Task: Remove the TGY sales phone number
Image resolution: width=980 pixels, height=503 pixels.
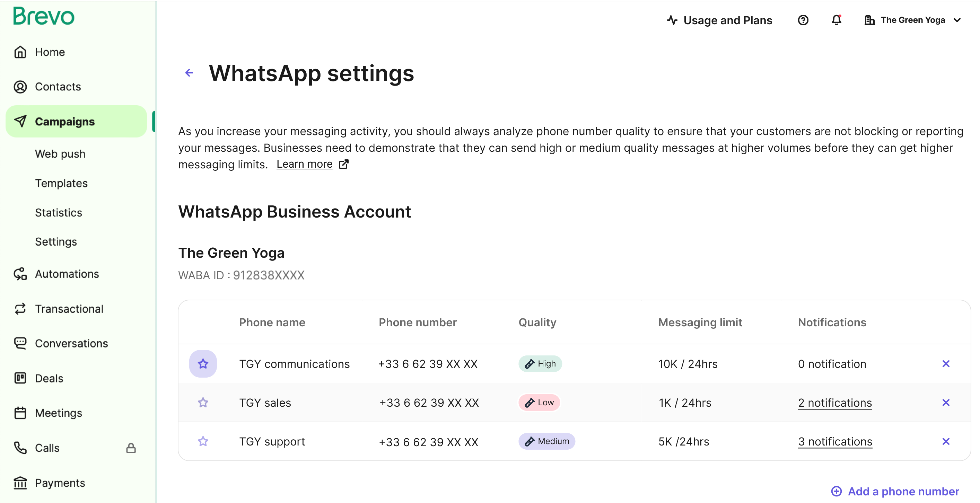Action: click(946, 403)
